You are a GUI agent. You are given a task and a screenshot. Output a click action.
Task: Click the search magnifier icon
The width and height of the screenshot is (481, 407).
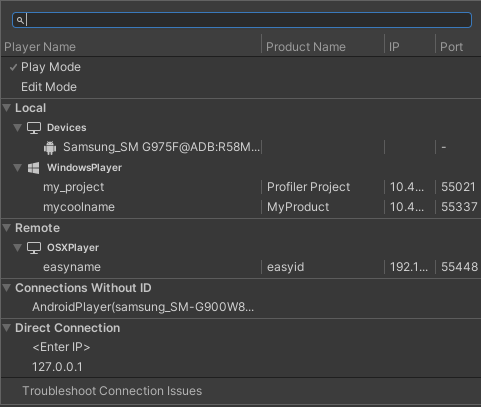(x=20, y=20)
